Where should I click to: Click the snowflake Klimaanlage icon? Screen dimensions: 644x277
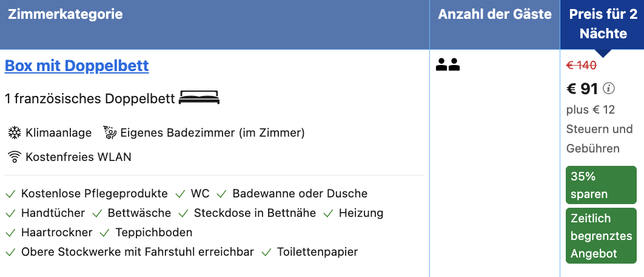[x=15, y=133]
